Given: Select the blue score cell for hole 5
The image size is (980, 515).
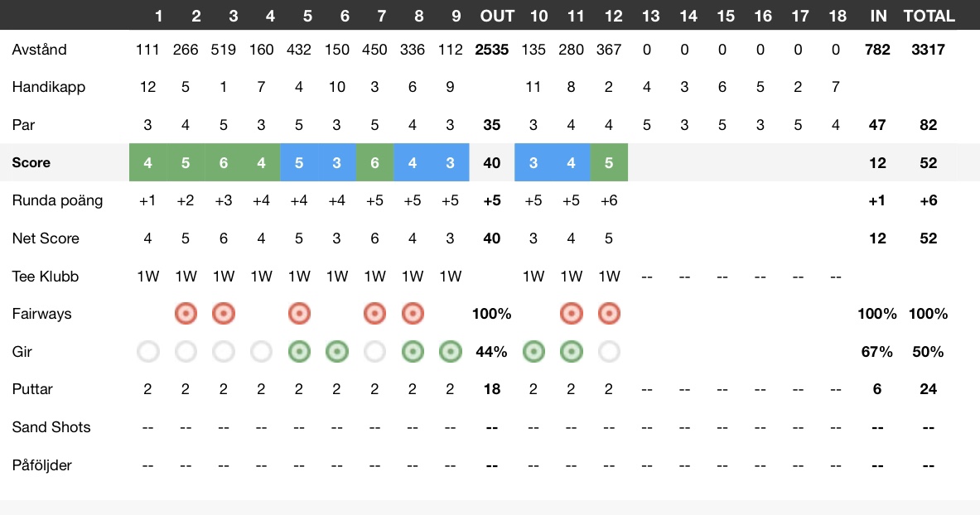Looking at the screenshot, I should pos(299,162).
